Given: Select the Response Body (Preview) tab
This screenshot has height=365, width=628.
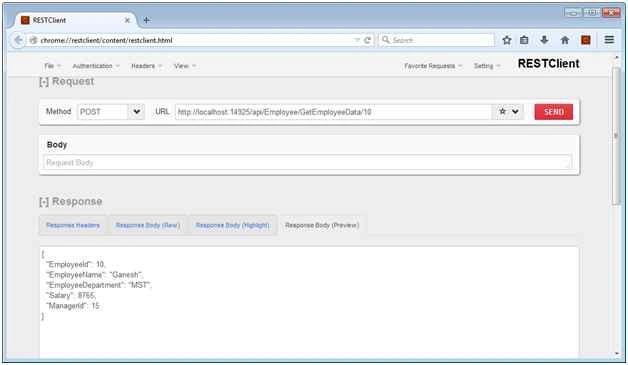Looking at the screenshot, I should coord(322,225).
